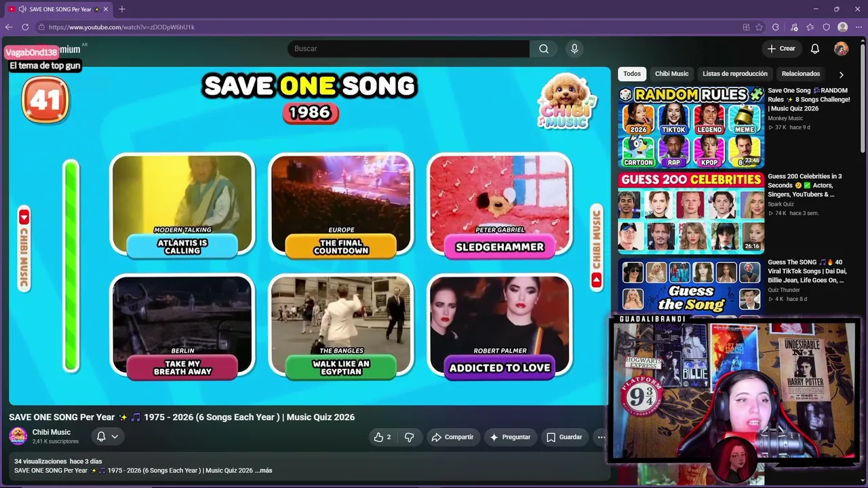This screenshot has height=488, width=868.
Task: Select the Todos filter chip
Action: click(632, 74)
